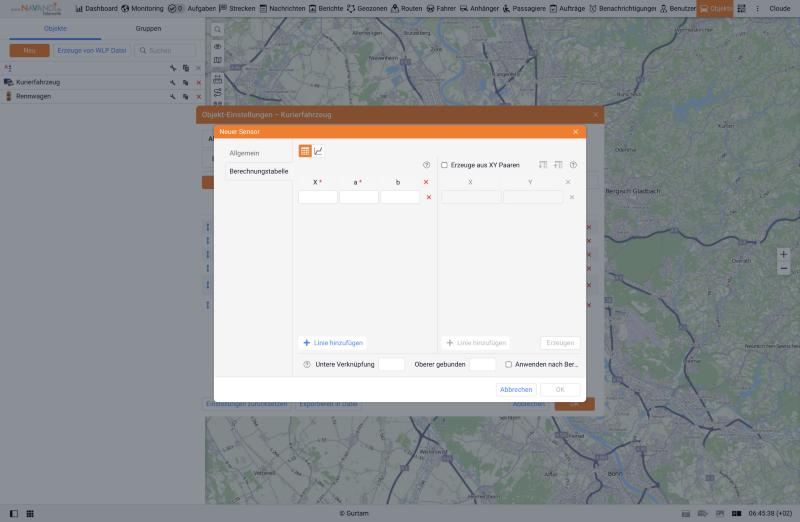Focus the b value input field

point(400,197)
